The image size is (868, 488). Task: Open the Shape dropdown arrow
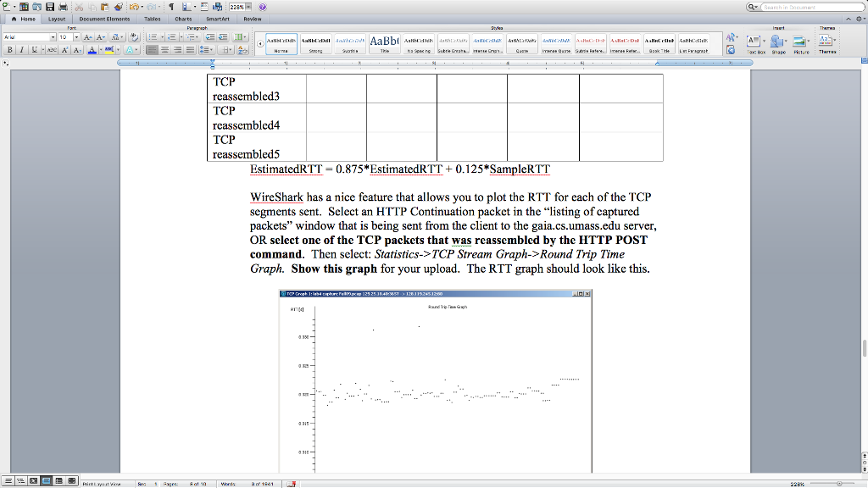[785, 41]
